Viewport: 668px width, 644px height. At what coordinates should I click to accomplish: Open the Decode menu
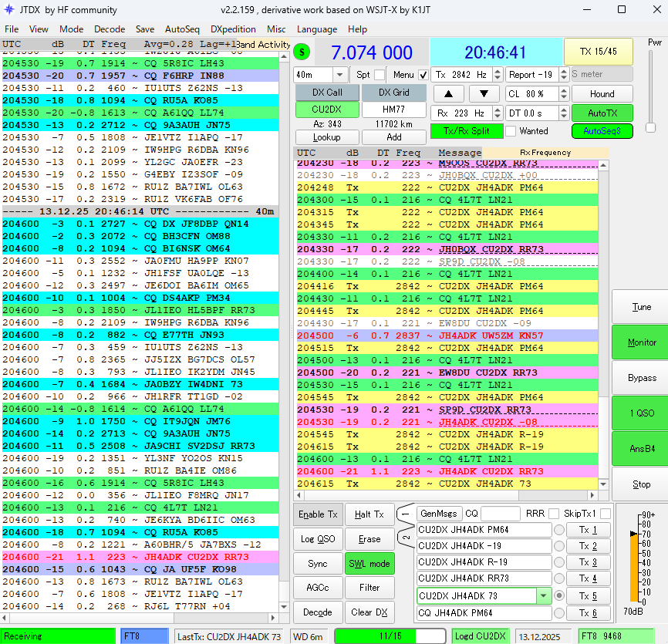[x=109, y=29]
